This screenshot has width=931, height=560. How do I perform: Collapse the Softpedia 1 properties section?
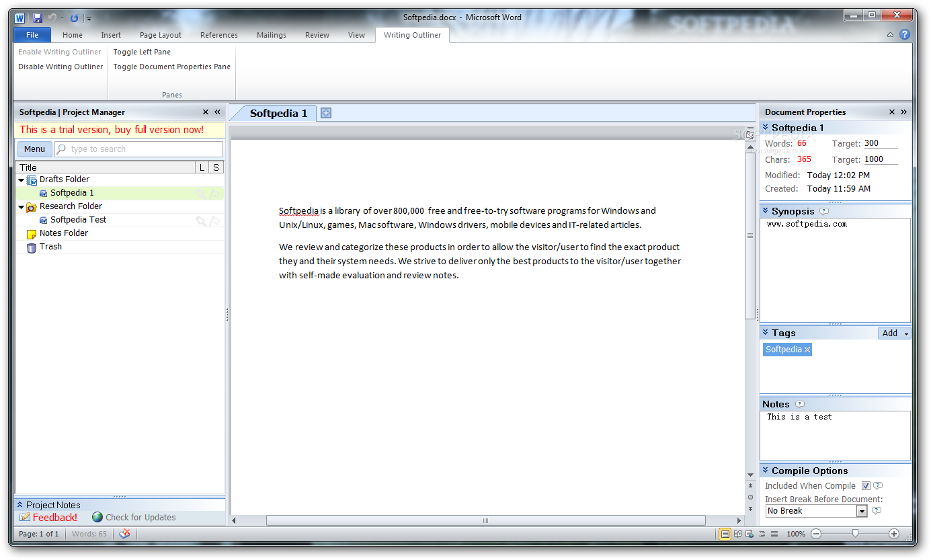click(x=766, y=127)
